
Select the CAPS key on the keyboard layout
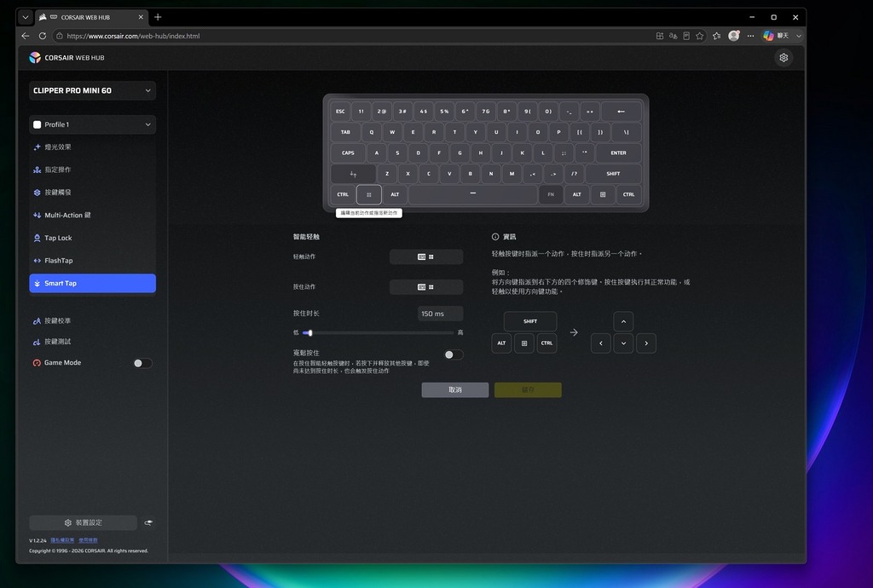(x=348, y=153)
